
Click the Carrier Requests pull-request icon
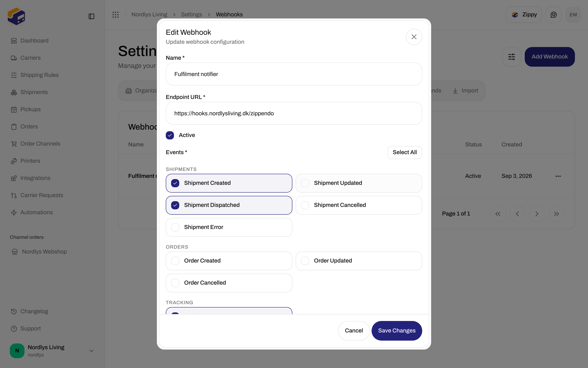pos(14,195)
